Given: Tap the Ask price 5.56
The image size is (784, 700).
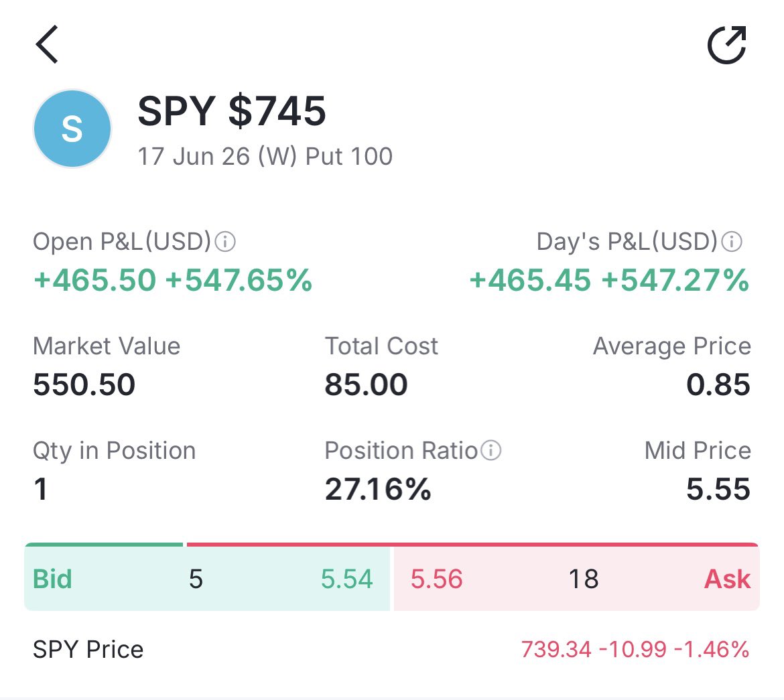Looking at the screenshot, I should (x=436, y=579).
